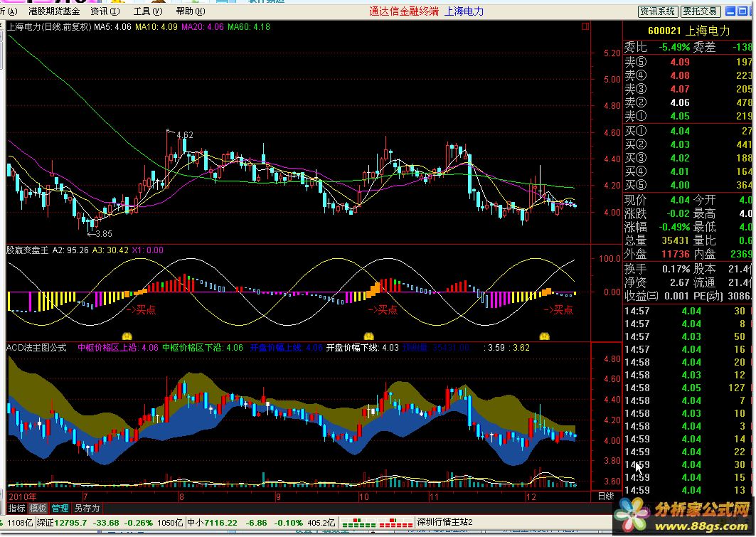Viewport: 756px width, 537px height.
Task: Click the 卖③ 4.07 order row
Action: pyautogui.click(x=688, y=89)
